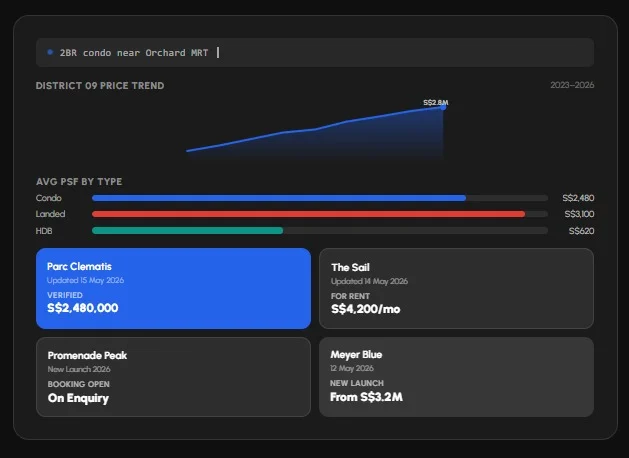Open the Promenade Peak listing card
This screenshot has width=629, height=458.
pyautogui.click(x=173, y=377)
